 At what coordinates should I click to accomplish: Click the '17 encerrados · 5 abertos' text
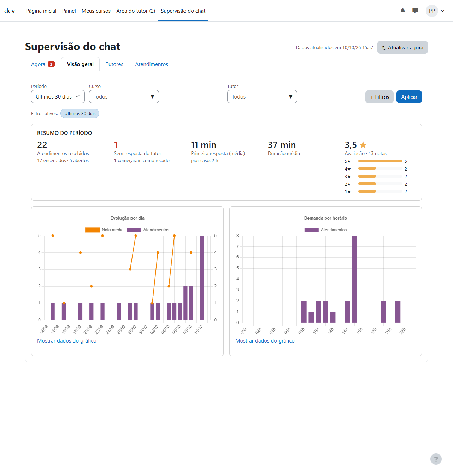click(63, 161)
